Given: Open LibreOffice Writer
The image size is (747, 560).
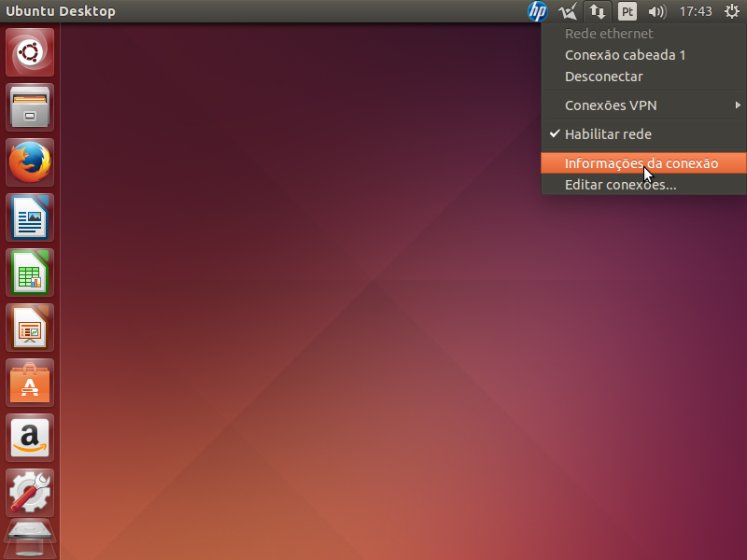Looking at the screenshot, I should click(x=31, y=218).
